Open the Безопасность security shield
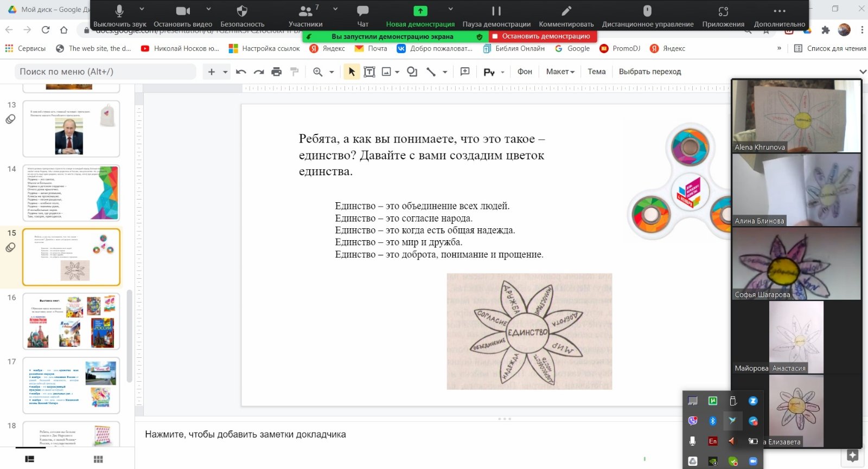Screen dimensions: 868x469 point(242,16)
